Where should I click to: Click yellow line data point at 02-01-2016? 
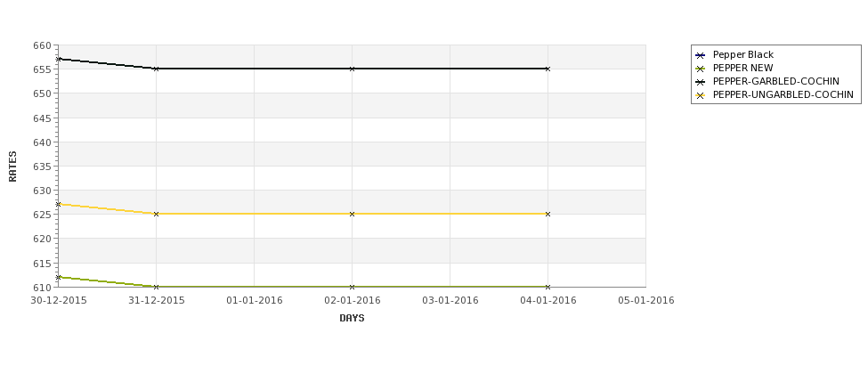click(x=352, y=214)
